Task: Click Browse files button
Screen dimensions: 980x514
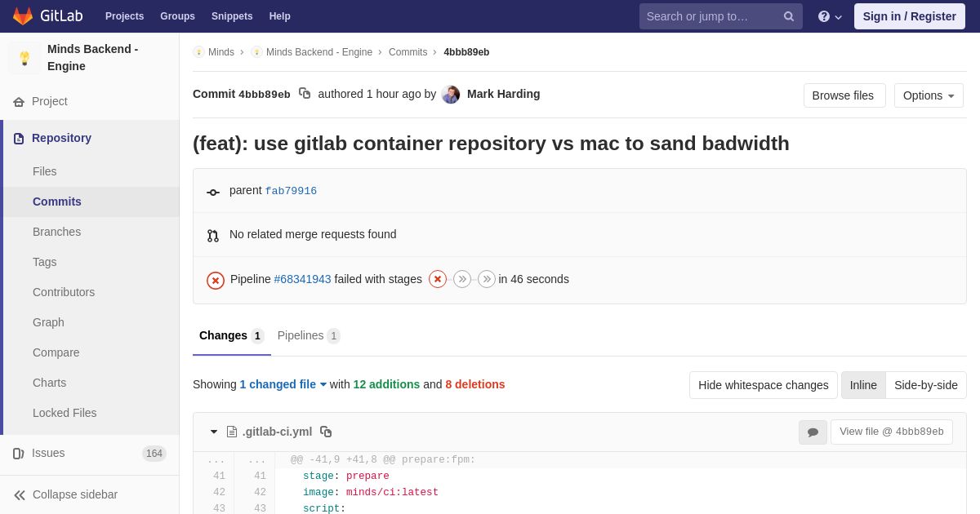Action: (844, 95)
